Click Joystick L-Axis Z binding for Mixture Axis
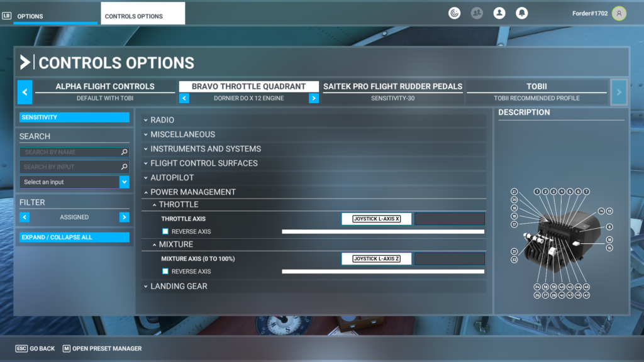Viewport: 644px width, 362px height. coord(376,258)
